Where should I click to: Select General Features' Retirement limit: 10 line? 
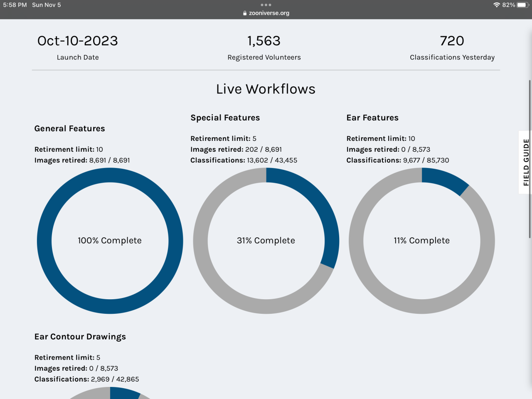tap(69, 149)
